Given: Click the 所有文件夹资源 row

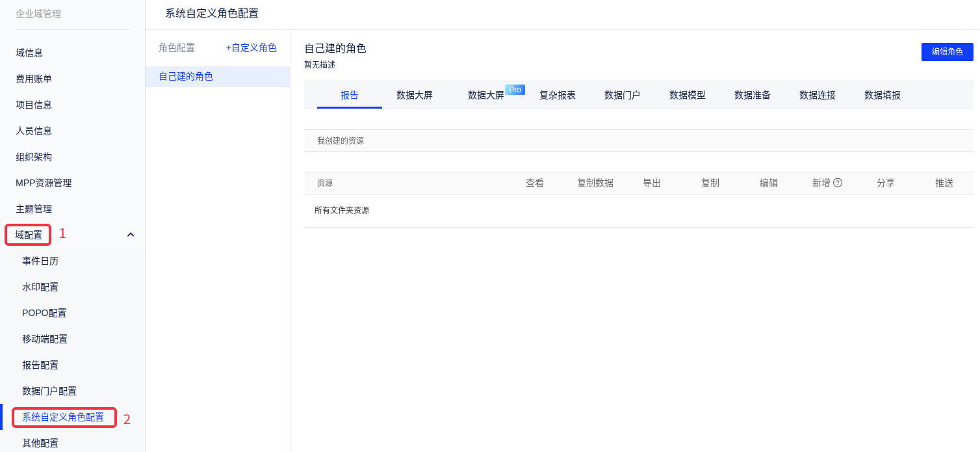Looking at the screenshot, I should pyautogui.click(x=342, y=211).
